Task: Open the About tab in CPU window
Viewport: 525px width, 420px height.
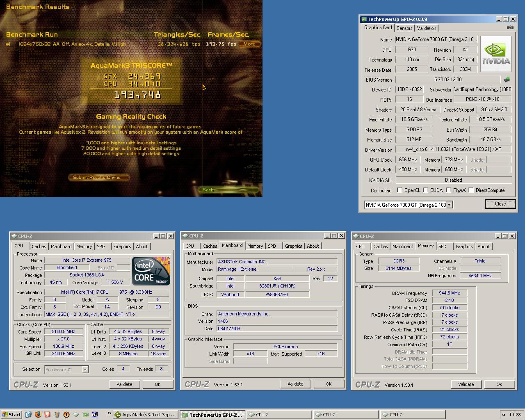Action: 142,247
